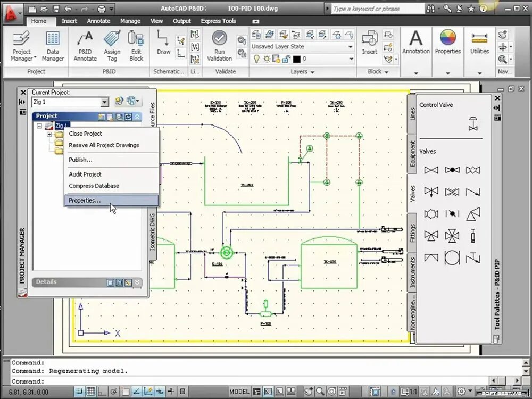Click the Pan hand icon in the status bar
The width and height of the screenshot is (532, 399).
(x=309, y=392)
